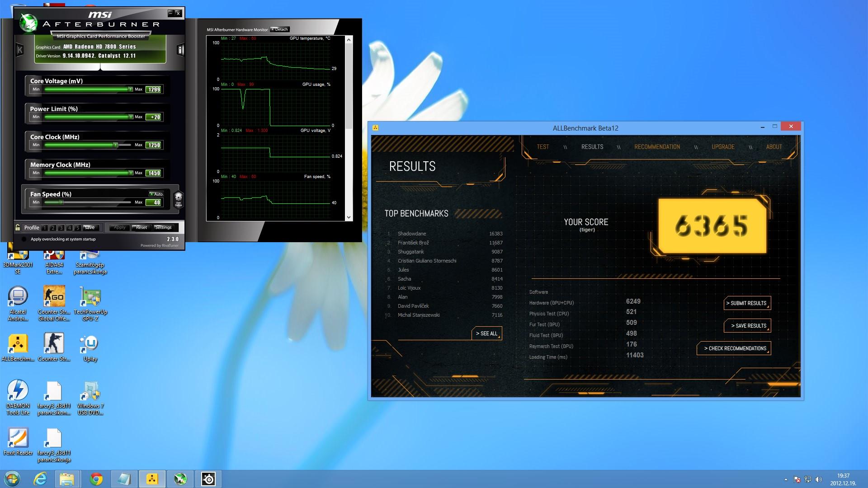Screen dimensions: 868x488
Task: Adjust the Core Voltage slider
Action: (x=88, y=89)
